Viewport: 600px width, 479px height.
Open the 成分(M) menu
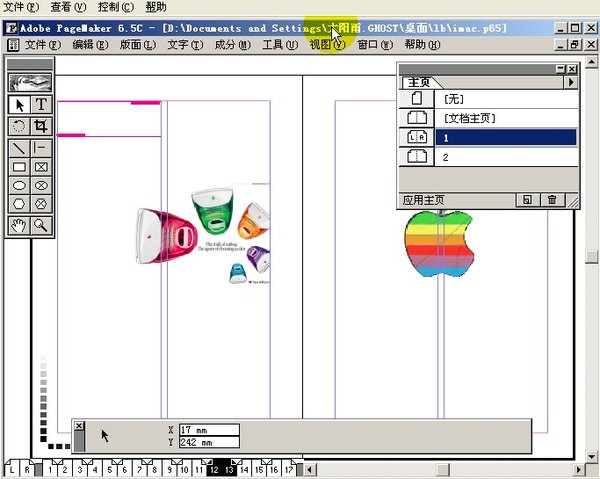pos(233,45)
